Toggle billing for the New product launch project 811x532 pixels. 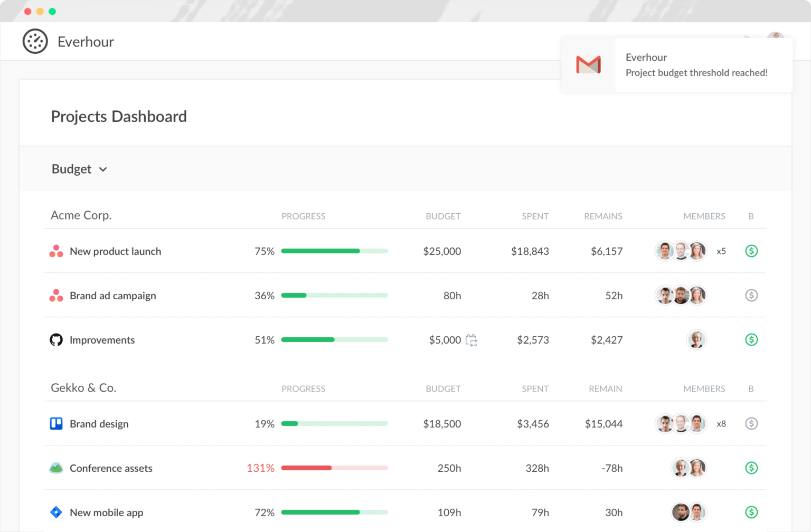pos(751,251)
